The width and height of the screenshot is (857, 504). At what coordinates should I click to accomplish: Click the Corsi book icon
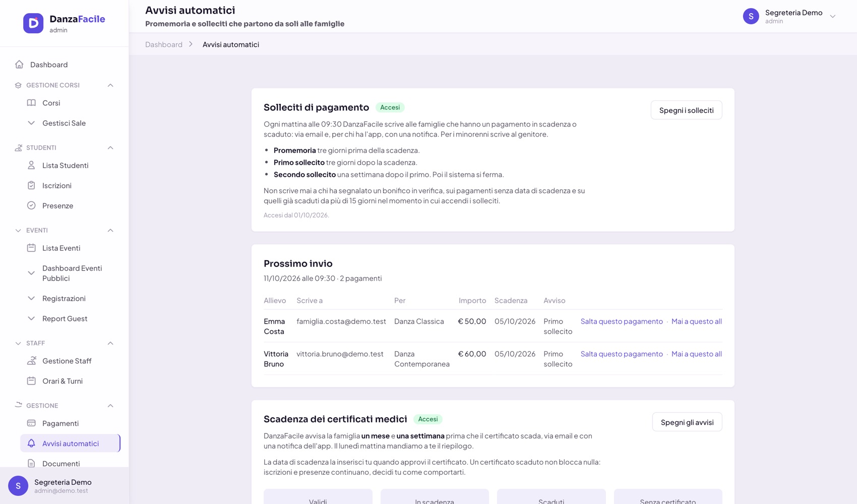pyautogui.click(x=31, y=103)
